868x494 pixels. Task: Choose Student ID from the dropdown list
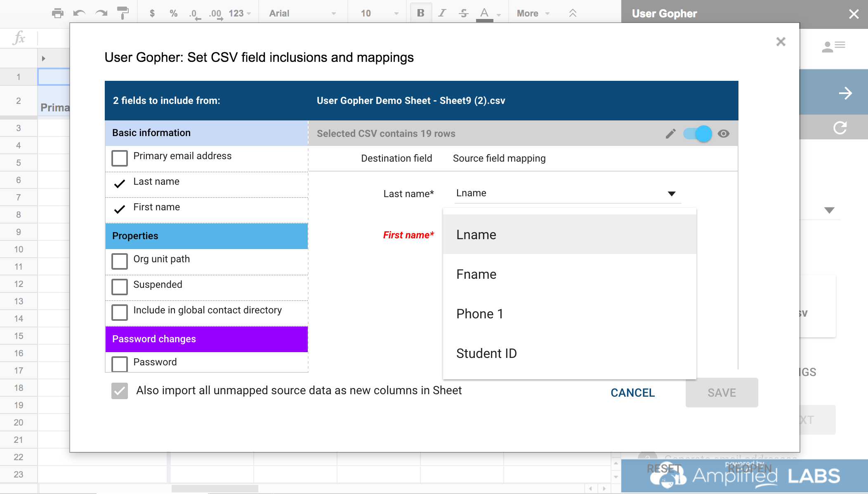tap(569, 353)
